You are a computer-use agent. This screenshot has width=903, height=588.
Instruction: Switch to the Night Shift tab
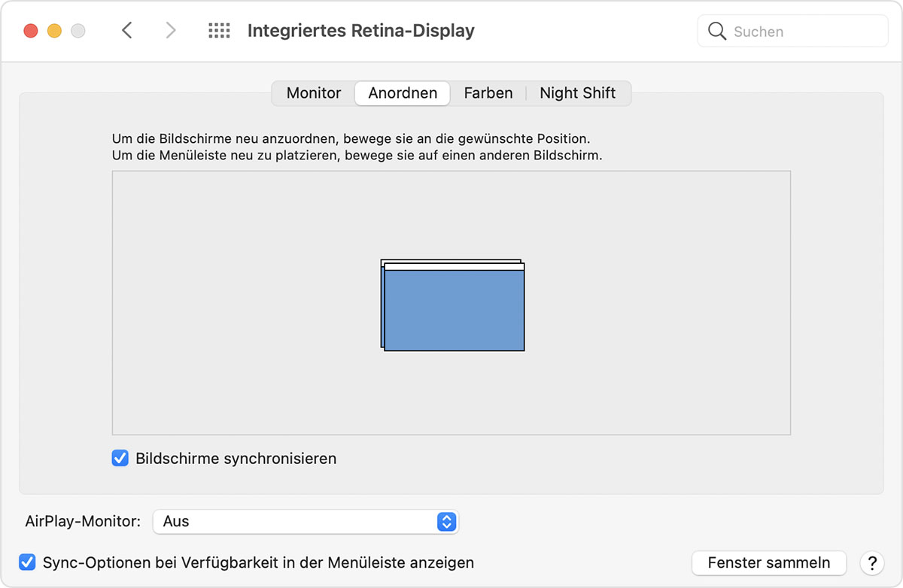pyautogui.click(x=577, y=92)
